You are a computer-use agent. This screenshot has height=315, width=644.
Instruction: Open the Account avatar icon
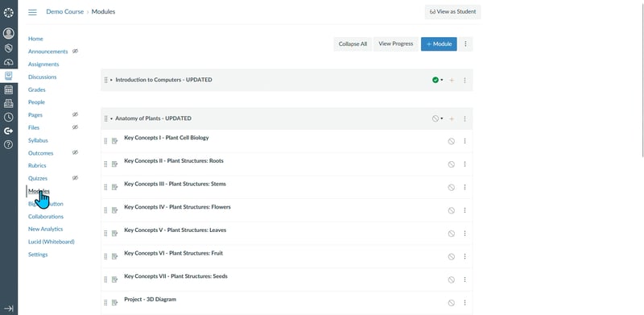[9, 33]
